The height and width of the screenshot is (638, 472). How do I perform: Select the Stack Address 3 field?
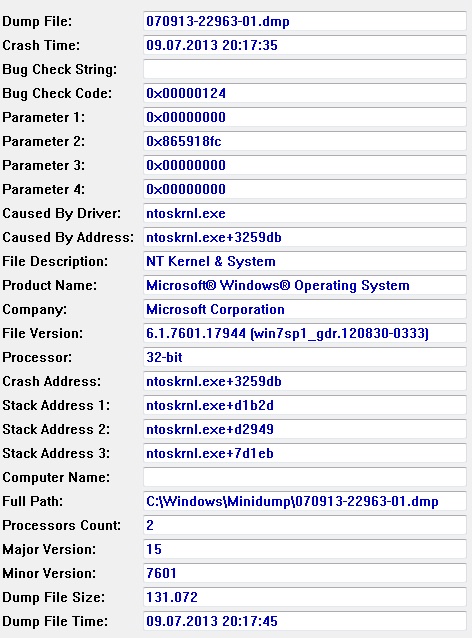point(305,453)
